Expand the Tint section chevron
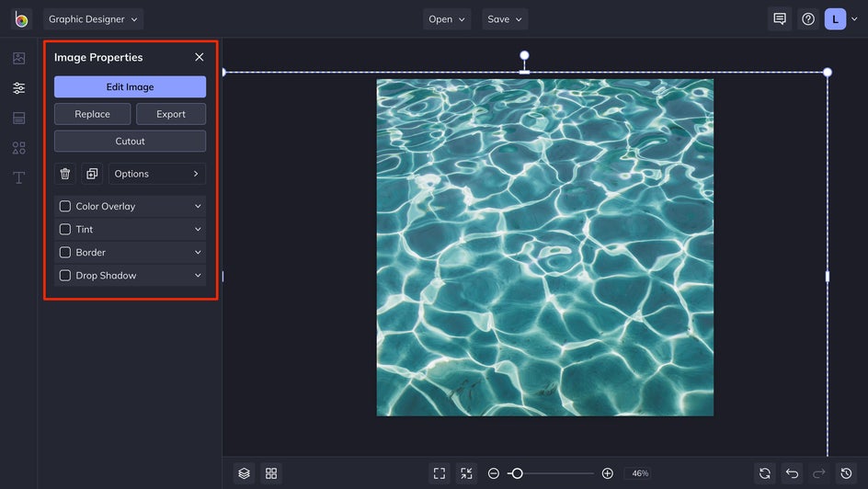This screenshot has width=868, height=489. (198, 229)
